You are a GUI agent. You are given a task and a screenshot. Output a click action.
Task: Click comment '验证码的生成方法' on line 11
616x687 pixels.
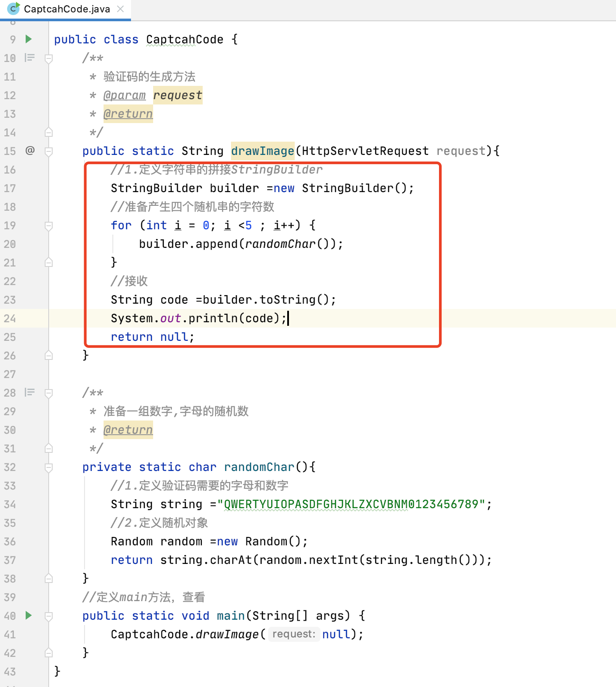(x=150, y=77)
